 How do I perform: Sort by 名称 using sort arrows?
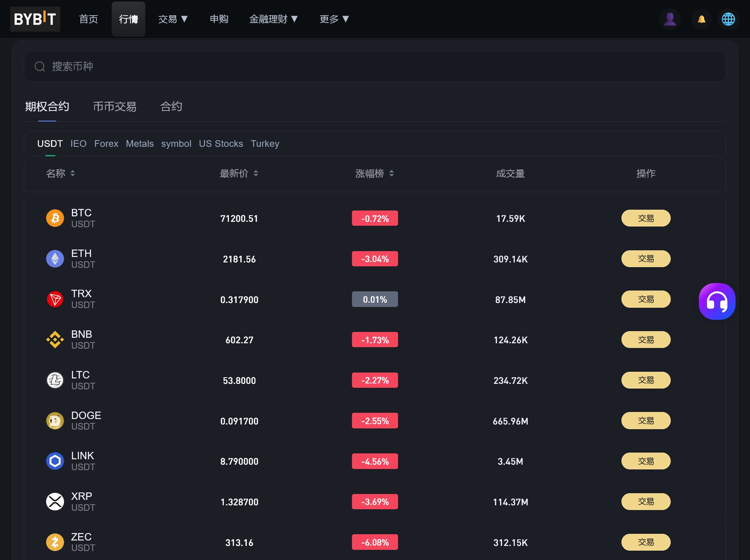click(x=72, y=173)
